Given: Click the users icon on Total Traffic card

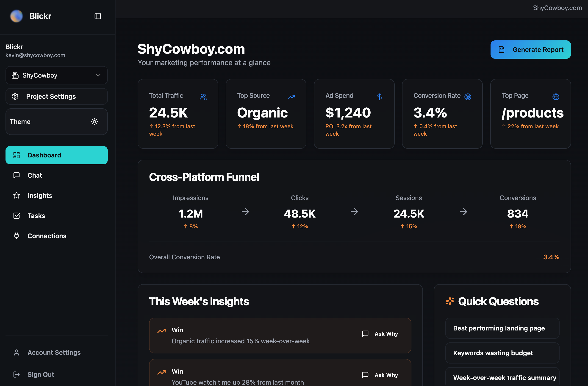Looking at the screenshot, I should 203,97.
